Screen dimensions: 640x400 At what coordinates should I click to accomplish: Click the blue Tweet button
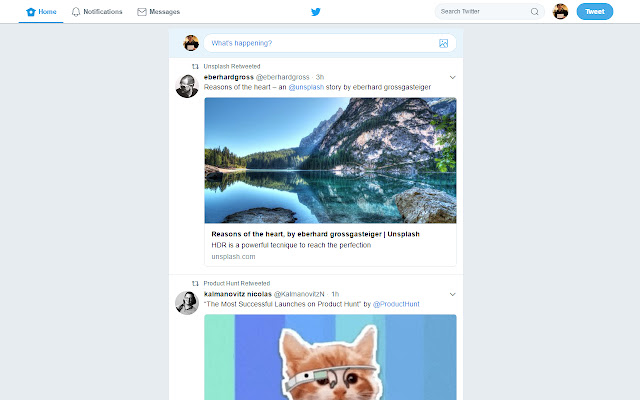tap(595, 11)
